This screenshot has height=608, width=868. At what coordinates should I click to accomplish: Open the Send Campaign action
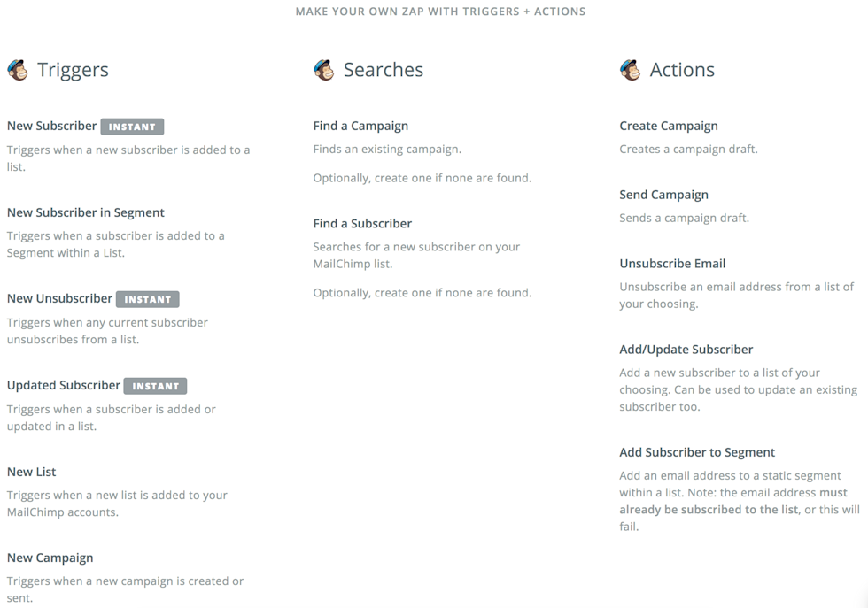coord(663,195)
